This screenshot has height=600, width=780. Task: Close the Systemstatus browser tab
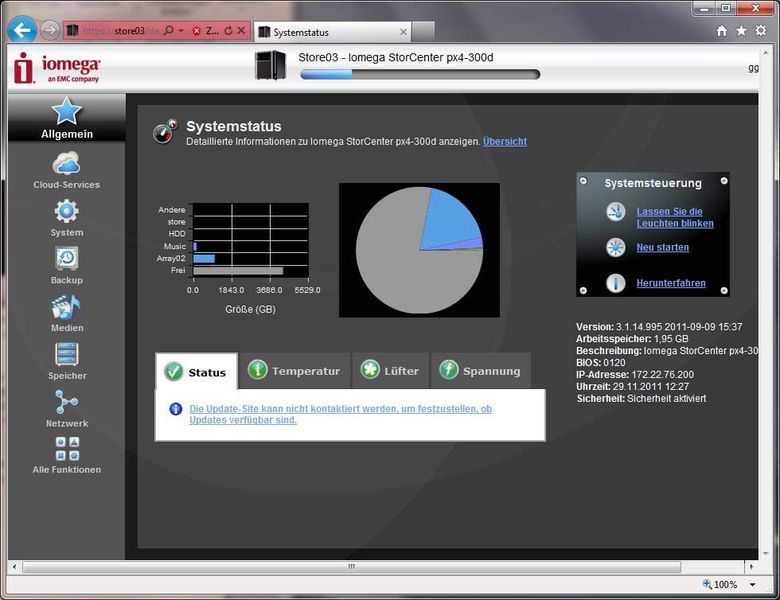coord(403,32)
